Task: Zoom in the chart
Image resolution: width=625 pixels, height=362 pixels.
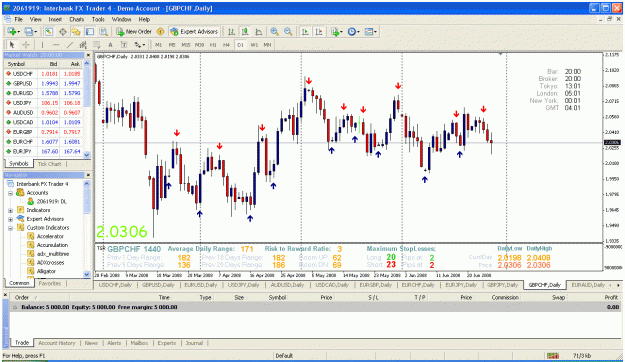Action: [x=274, y=31]
